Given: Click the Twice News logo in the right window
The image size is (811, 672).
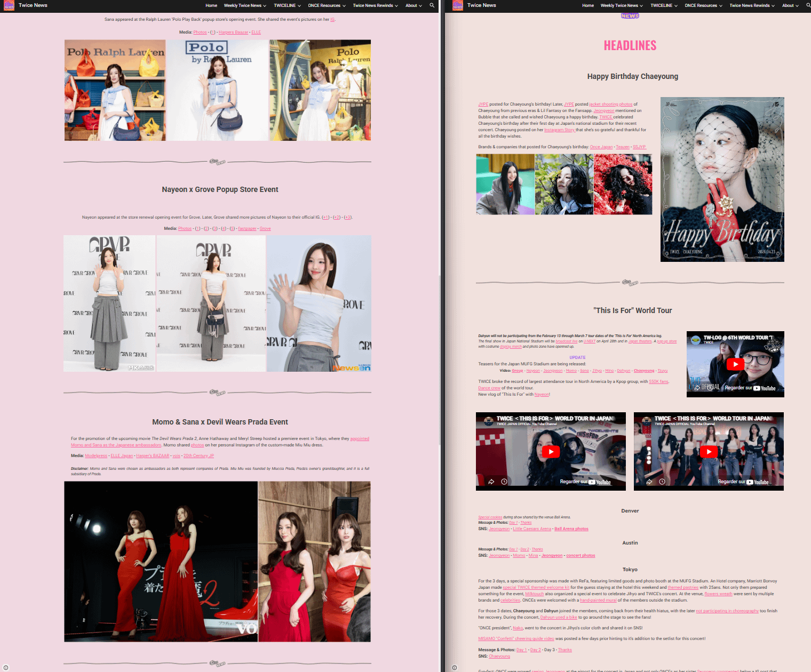Looking at the screenshot, I should 458,5.
